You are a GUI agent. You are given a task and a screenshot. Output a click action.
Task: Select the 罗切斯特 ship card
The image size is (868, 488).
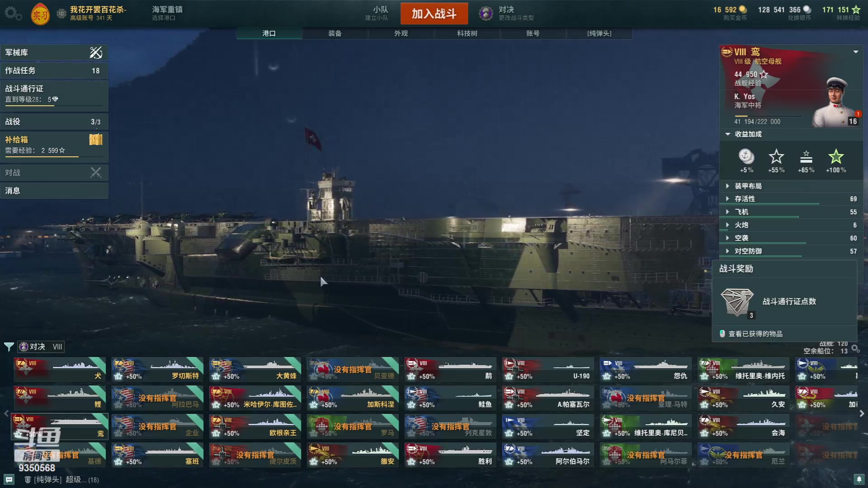pos(157,370)
